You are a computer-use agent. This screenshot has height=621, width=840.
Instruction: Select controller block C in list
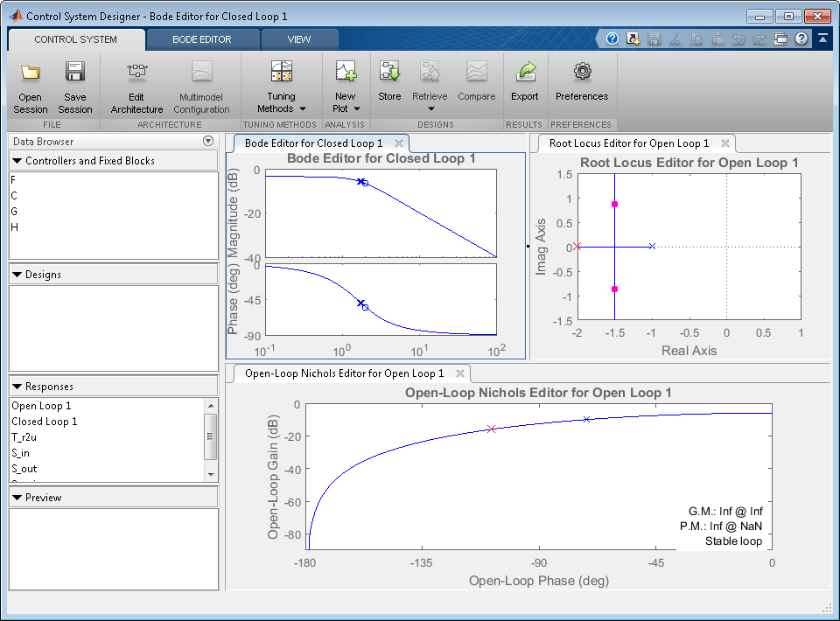tap(14, 196)
